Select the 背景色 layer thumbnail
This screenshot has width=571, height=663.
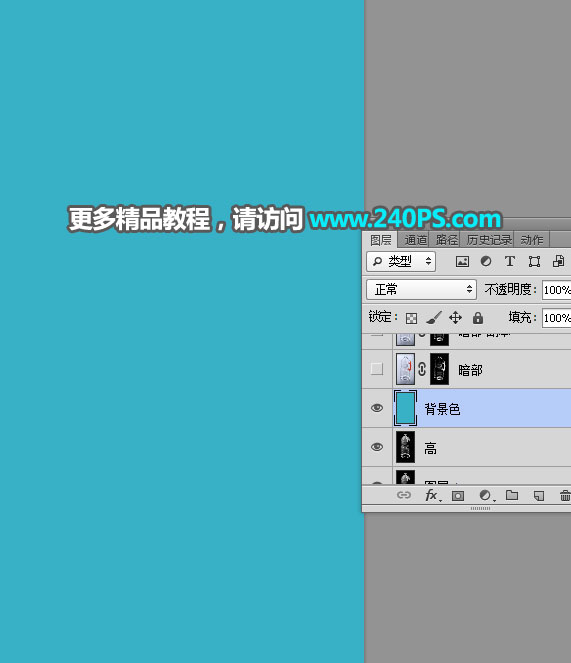point(405,408)
